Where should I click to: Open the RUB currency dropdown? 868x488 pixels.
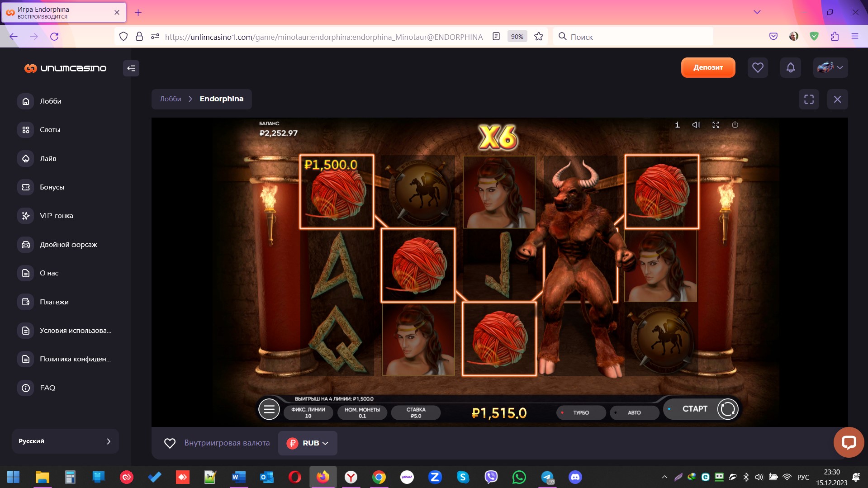(308, 443)
